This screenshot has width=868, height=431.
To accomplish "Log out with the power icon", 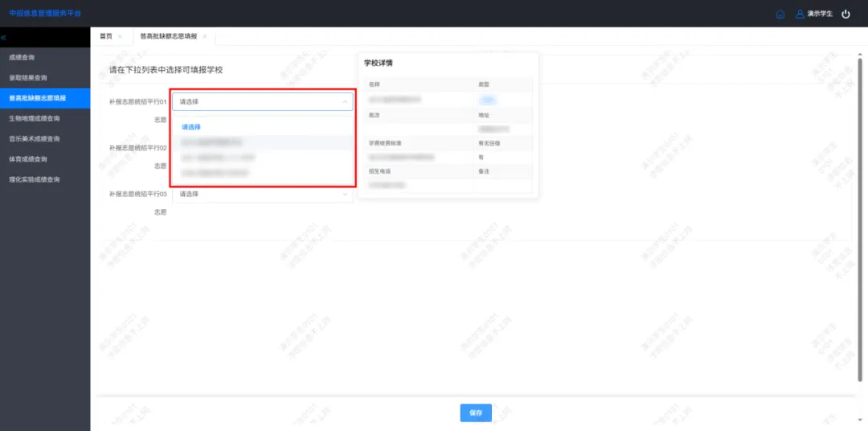I will (x=845, y=14).
